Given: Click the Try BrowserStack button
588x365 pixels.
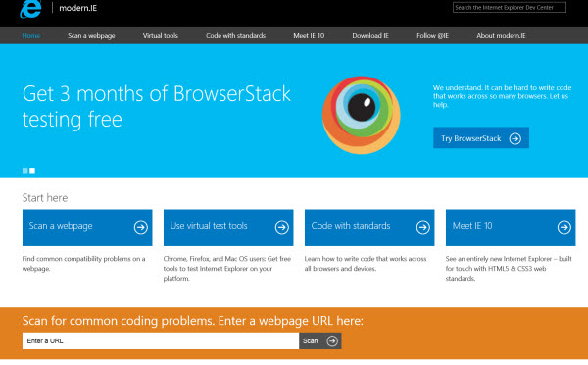Looking at the screenshot, I should click(x=481, y=137).
